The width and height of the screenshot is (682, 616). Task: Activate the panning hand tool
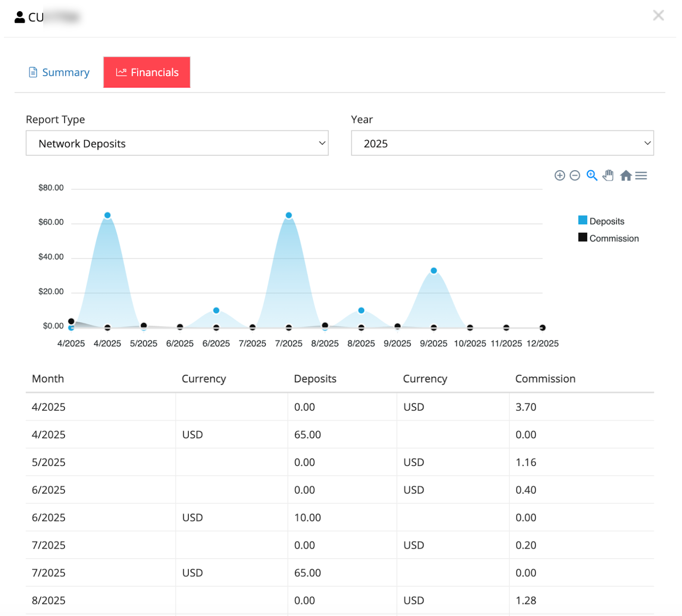tap(608, 175)
